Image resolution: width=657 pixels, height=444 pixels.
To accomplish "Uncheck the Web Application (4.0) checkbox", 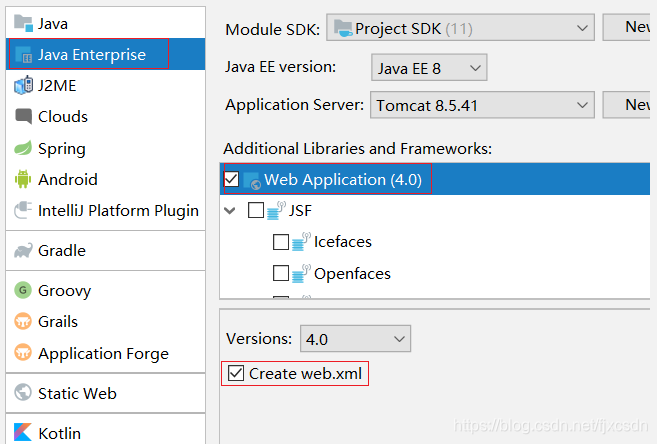I will click(231, 179).
